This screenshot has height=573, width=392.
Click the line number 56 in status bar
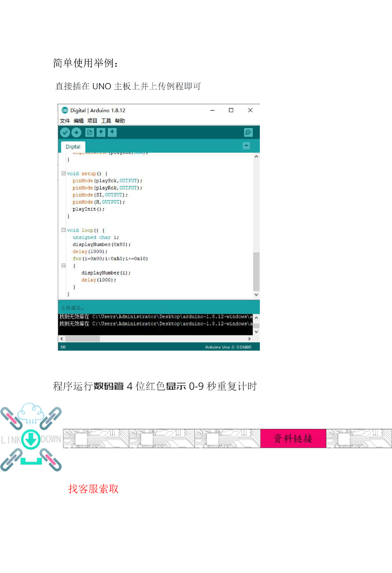[x=63, y=347]
